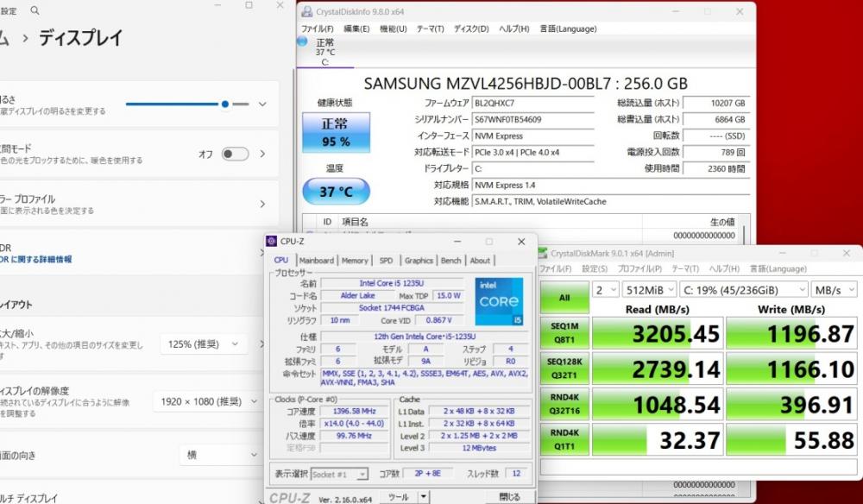This screenshot has height=504, width=863.
Task: Adjust the display brightness slider
Action: click(187, 104)
